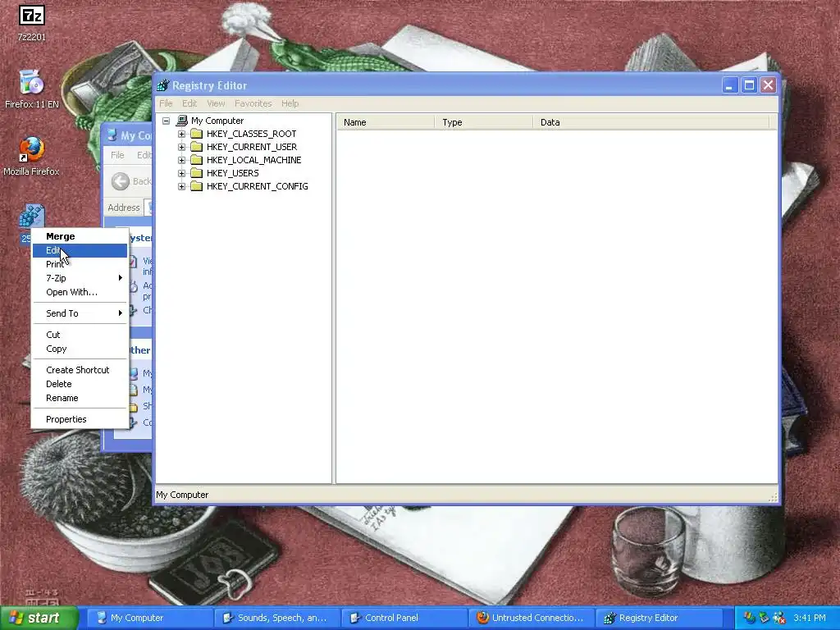The width and height of the screenshot is (840, 630).
Task: Choose Cut from the context menu
Action: [80, 335]
